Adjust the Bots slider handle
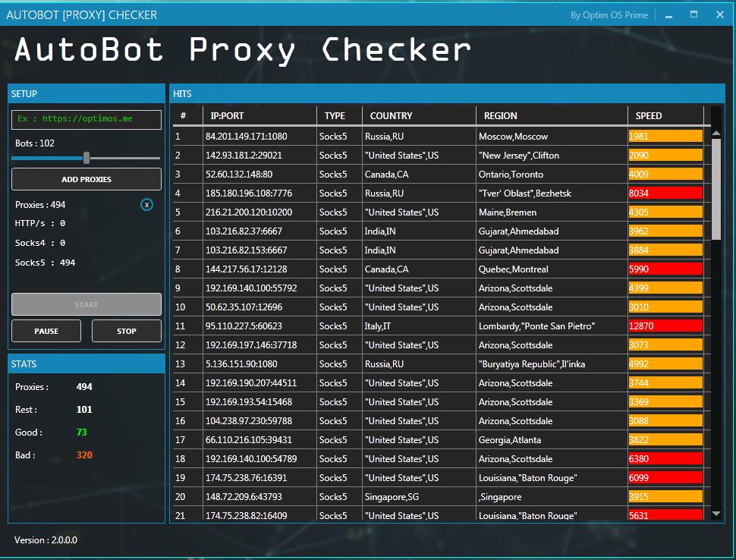This screenshot has width=736, height=560. pyautogui.click(x=86, y=158)
